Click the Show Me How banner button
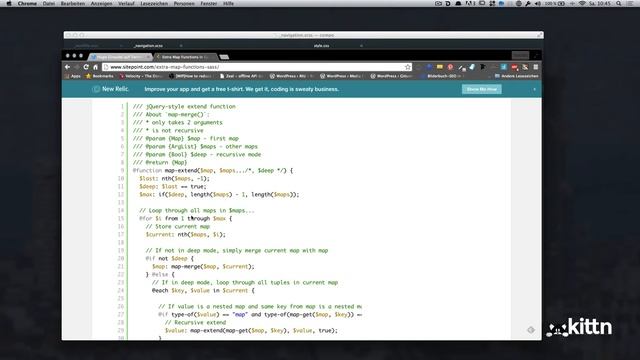Image resolution: width=640 pixels, height=360 pixels. [x=482, y=89]
